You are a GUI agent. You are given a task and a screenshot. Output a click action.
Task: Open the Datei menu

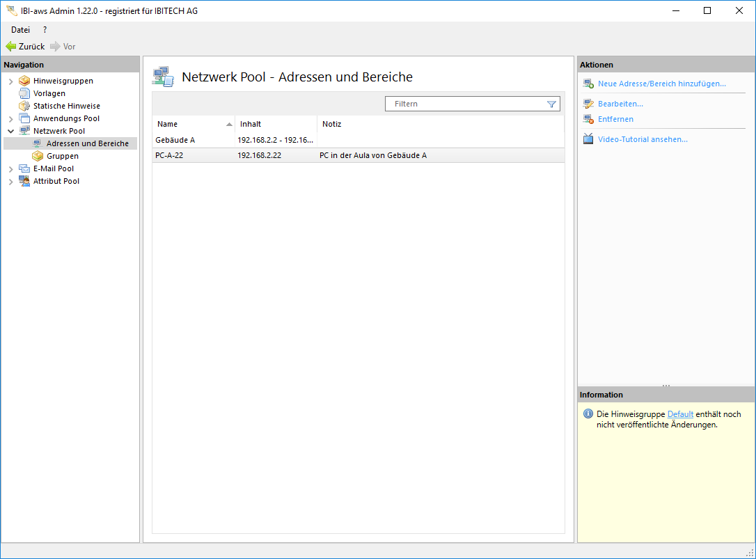coord(20,30)
